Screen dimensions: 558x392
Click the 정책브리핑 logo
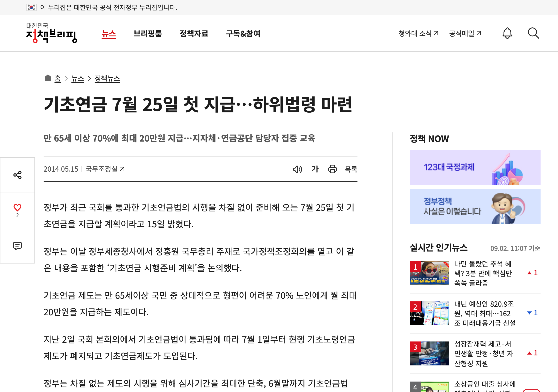click(51, 33)
